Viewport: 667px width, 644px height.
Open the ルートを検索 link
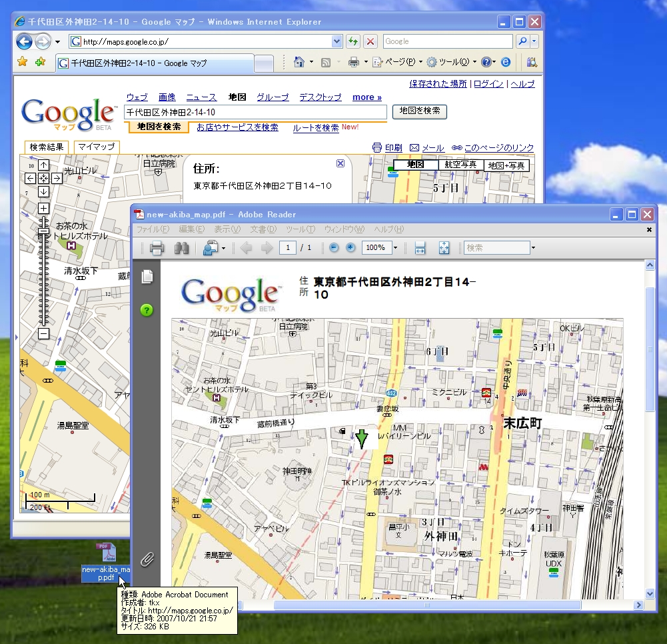coord(316,128)
